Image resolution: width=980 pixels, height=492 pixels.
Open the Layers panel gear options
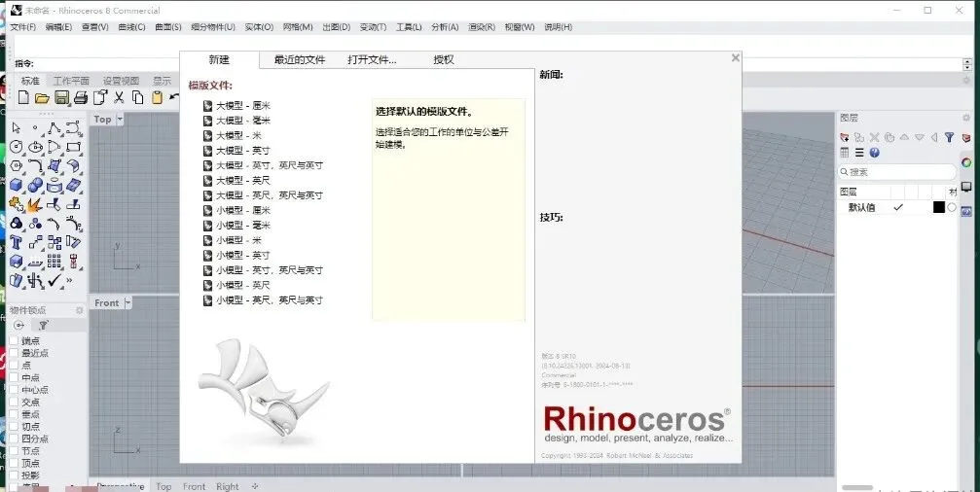[x=967, y=118]
